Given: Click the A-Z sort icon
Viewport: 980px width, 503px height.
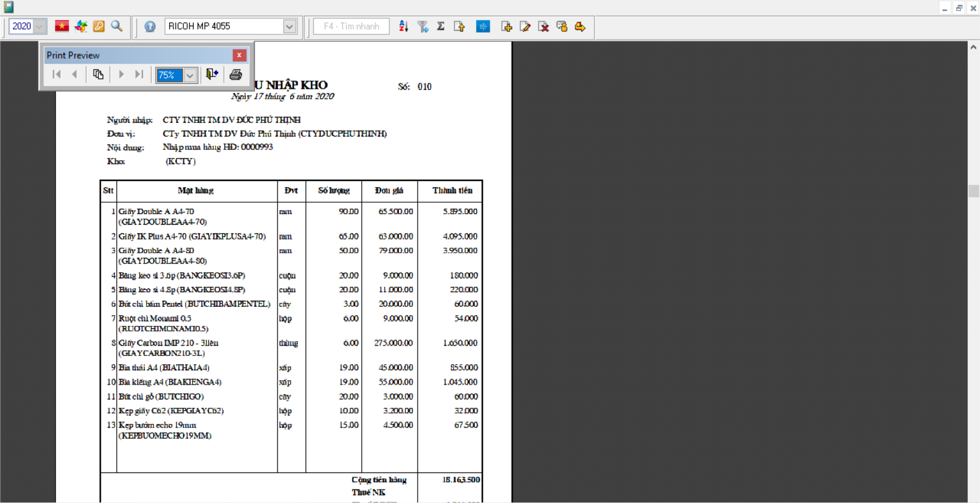Looking at the screenshot, I should tap(404, 27).
